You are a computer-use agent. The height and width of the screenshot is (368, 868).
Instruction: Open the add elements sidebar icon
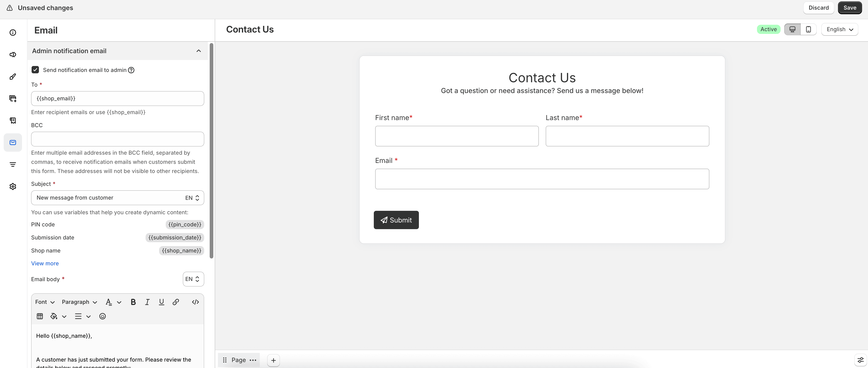(x=13, y=99)
